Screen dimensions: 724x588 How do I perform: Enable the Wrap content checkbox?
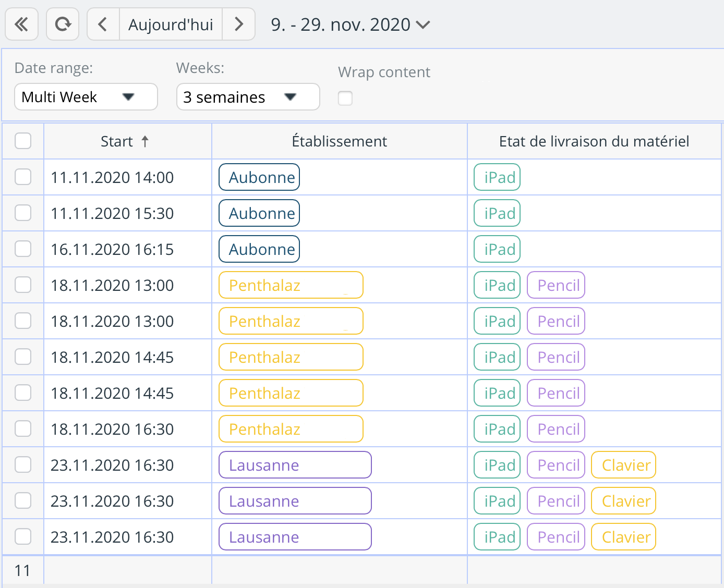345,98
